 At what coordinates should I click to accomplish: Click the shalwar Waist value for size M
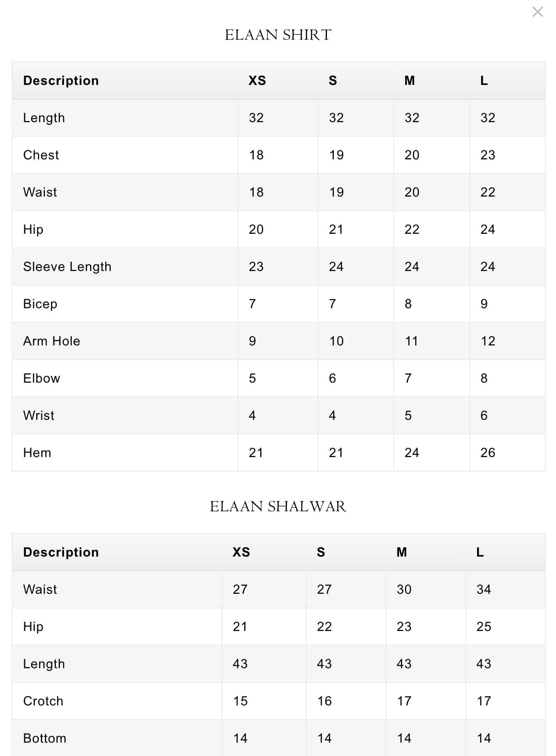(x=404, y=589)
